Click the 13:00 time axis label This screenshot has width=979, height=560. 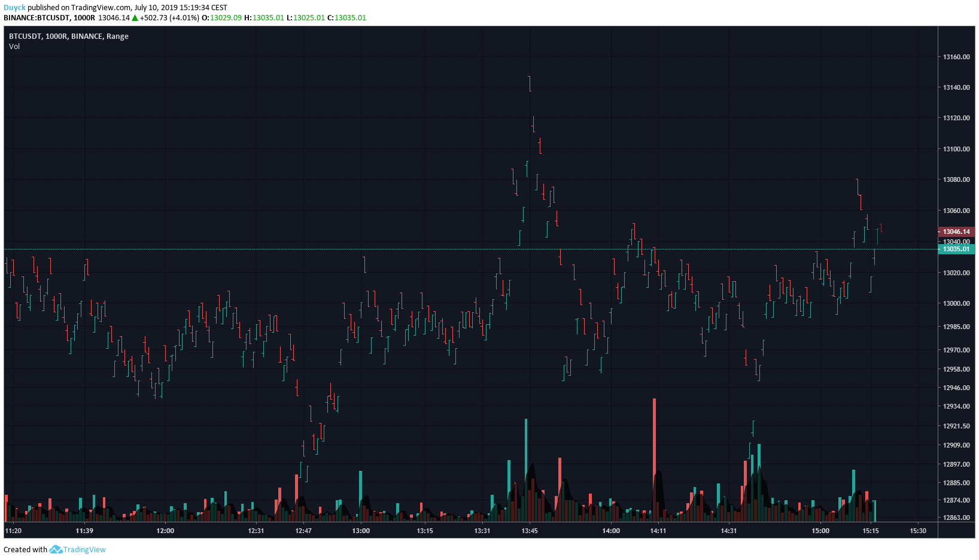(x=361, y=531)
